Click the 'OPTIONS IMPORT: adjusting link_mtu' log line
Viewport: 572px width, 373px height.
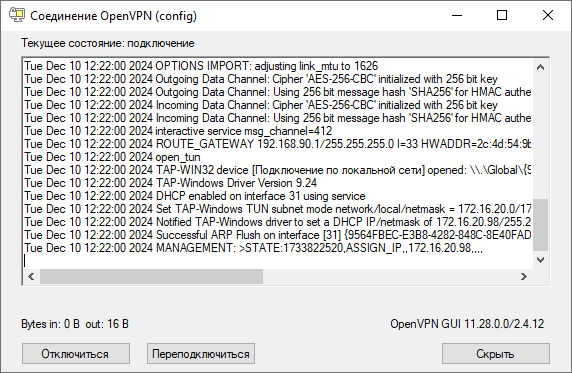[201, 66]
